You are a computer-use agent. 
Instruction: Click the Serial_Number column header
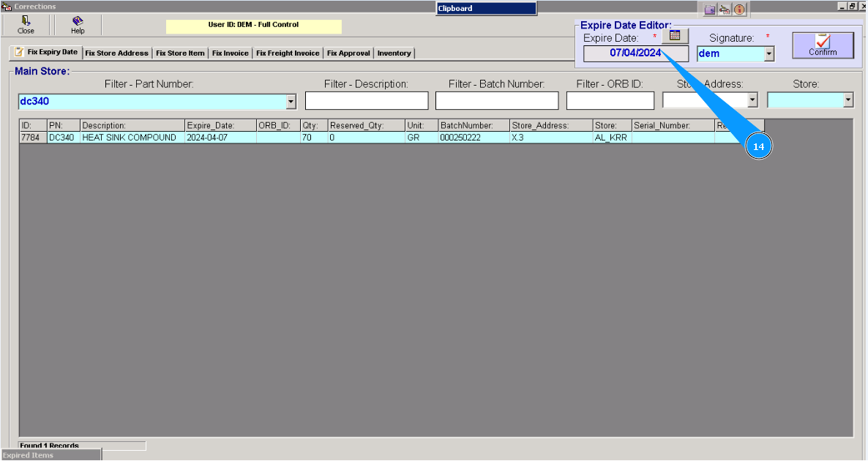(673, 126)
